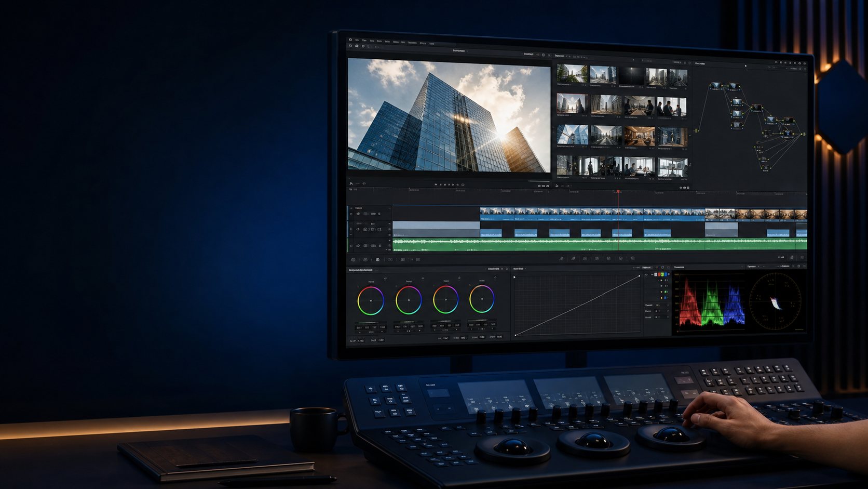Click the master slider strip under the rightmost color wheel
Viewport: 868px width, 489px height.
(x=482, y=321)
